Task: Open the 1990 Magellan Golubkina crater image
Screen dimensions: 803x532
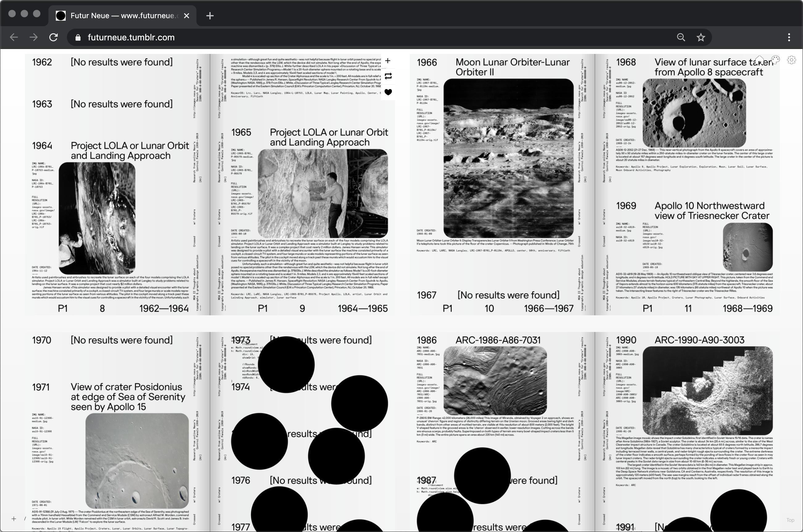Action: coord(708,391)
